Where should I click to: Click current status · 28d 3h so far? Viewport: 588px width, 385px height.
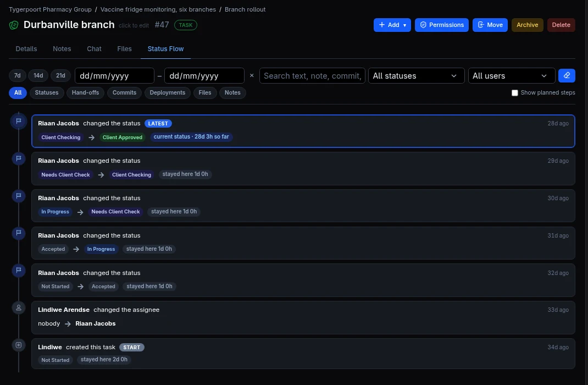pyautogui.click(x=191, y=136)
